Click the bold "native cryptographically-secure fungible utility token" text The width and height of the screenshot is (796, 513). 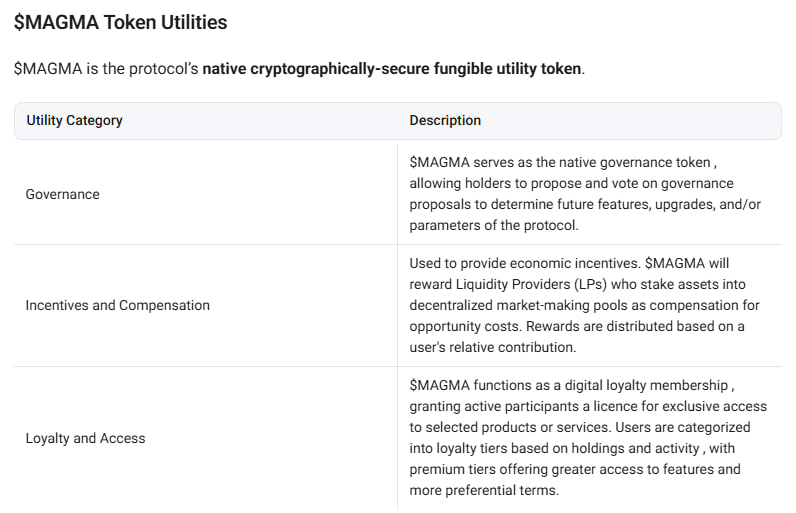[391, 69]
